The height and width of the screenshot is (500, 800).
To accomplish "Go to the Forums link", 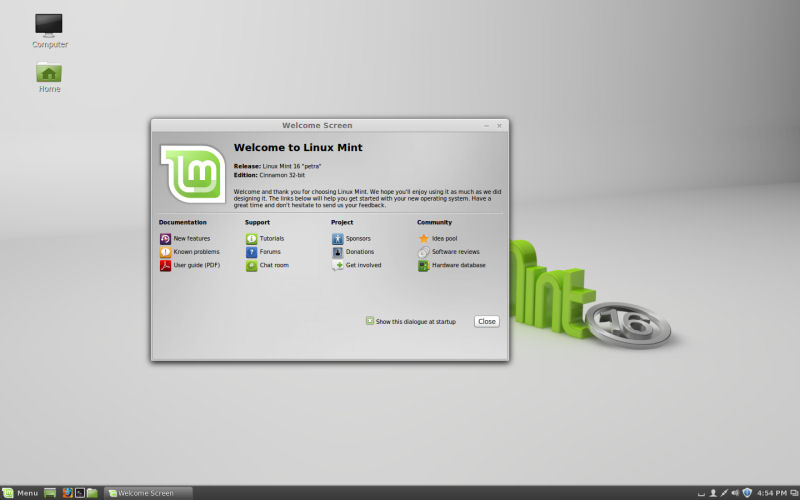I will pos(270,252).
